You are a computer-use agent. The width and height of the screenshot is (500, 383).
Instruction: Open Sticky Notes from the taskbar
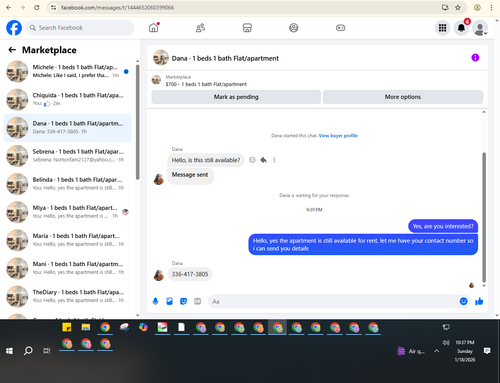click(67, 327)
